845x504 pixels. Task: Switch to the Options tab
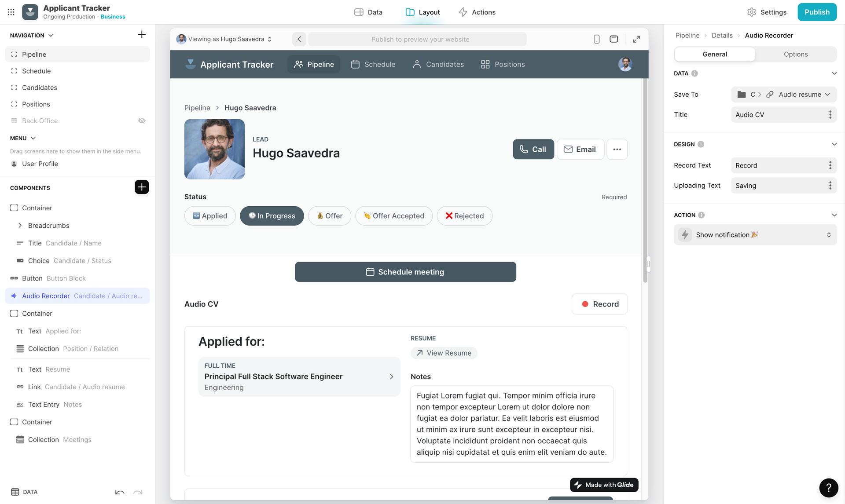(795, 55)
